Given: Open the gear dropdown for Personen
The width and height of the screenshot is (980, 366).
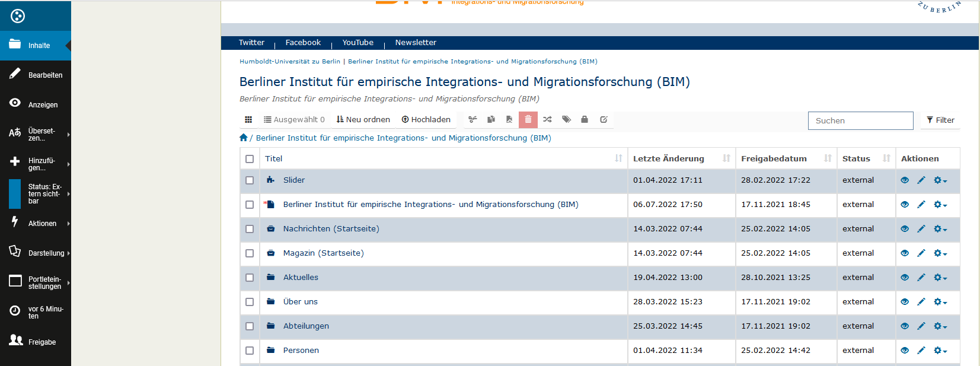Looking at the screenshot, I should (940, 351).
